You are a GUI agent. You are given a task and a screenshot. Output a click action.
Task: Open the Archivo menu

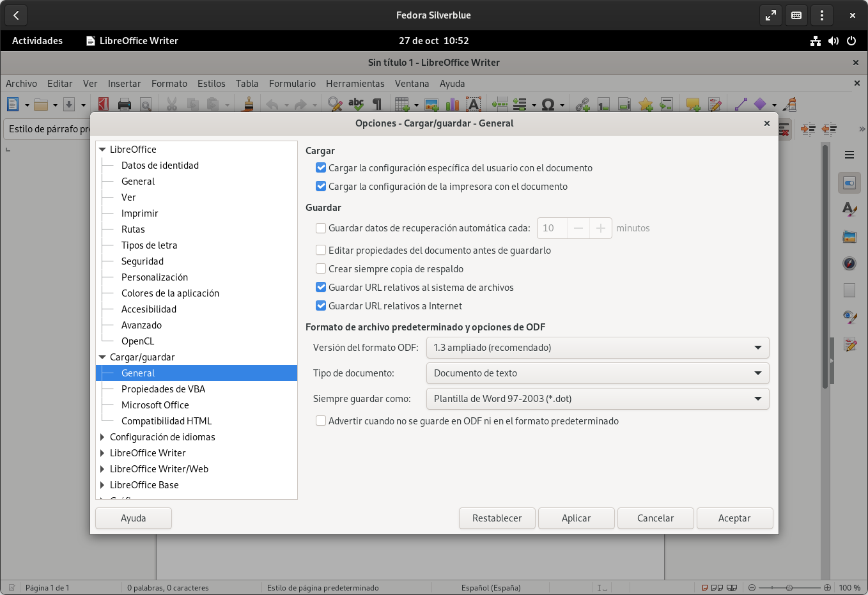[x=21, y=84]
